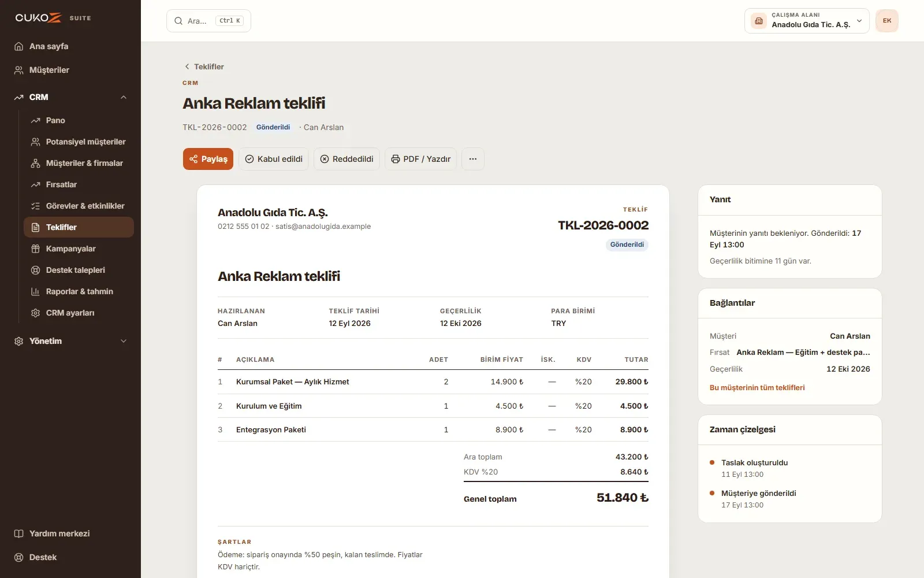
Task: Open Müşteriler in the sidebar
Action: click(x=70, y=70)
